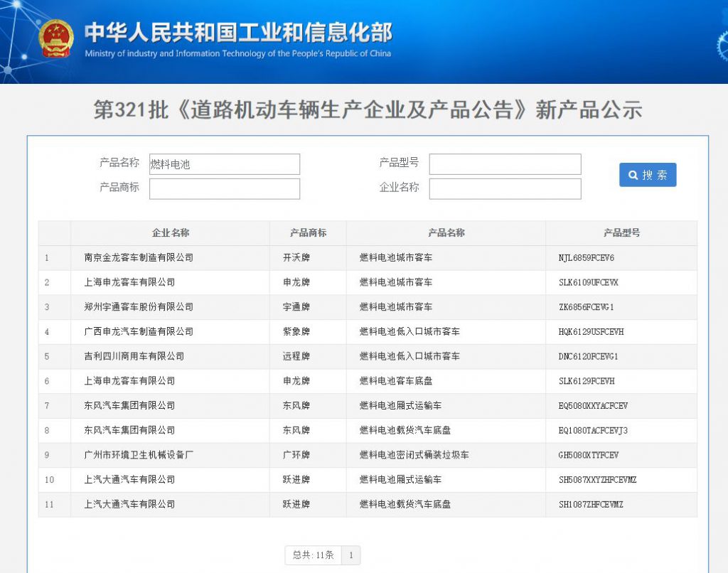Viewport: 728px width, 573px height.
Task: Click the 产品型号 column header
Action: point(621,233)
